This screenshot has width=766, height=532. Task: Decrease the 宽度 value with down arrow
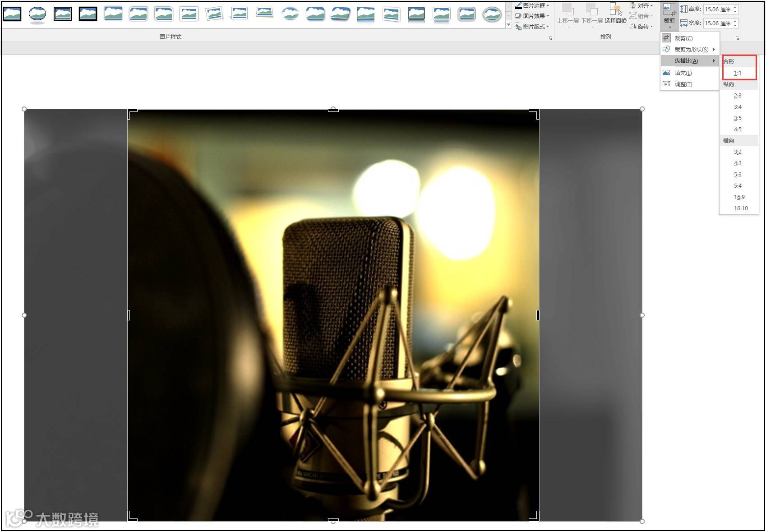click(x=735, y=25)
